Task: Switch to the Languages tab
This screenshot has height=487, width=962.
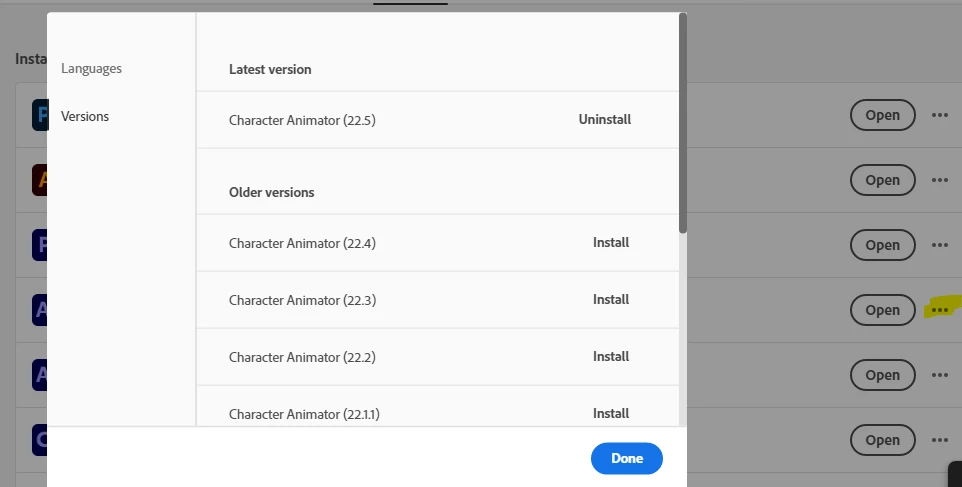Action: pos(91,69)
